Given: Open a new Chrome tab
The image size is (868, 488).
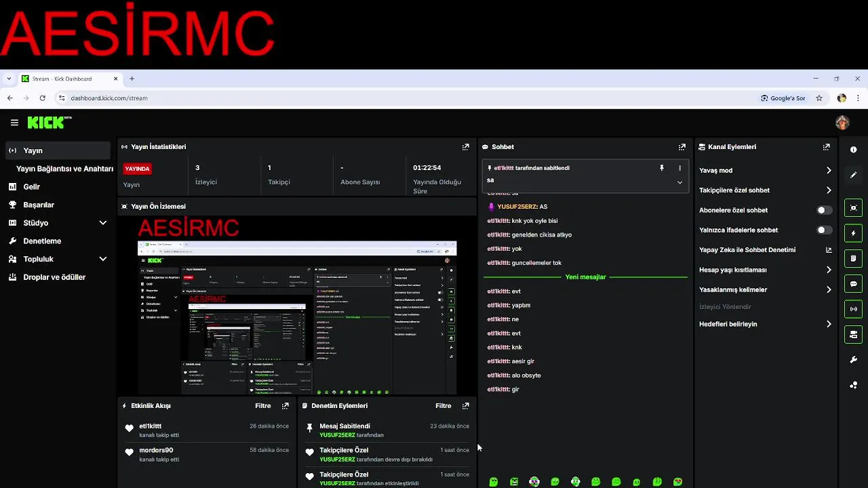Looking at the screenshot, I should click(x=132, y=79).
